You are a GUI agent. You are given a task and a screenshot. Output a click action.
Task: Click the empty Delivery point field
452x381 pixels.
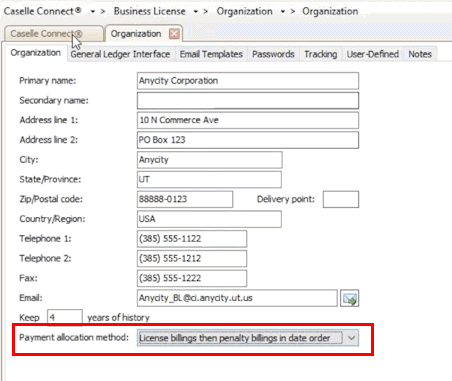coord(341,199)
